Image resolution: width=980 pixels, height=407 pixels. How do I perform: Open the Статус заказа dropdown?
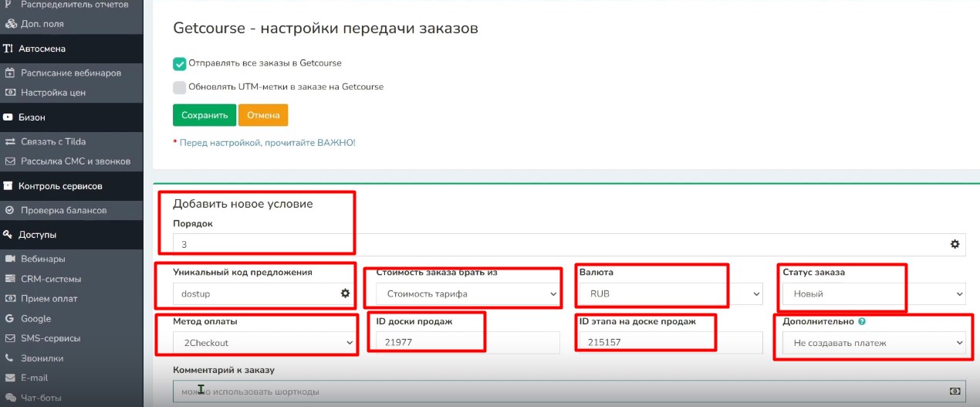click(874, 293)
